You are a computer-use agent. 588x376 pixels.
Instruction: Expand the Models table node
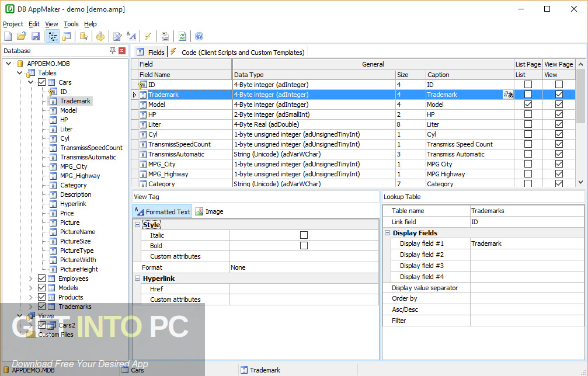(x=31, y=288)
